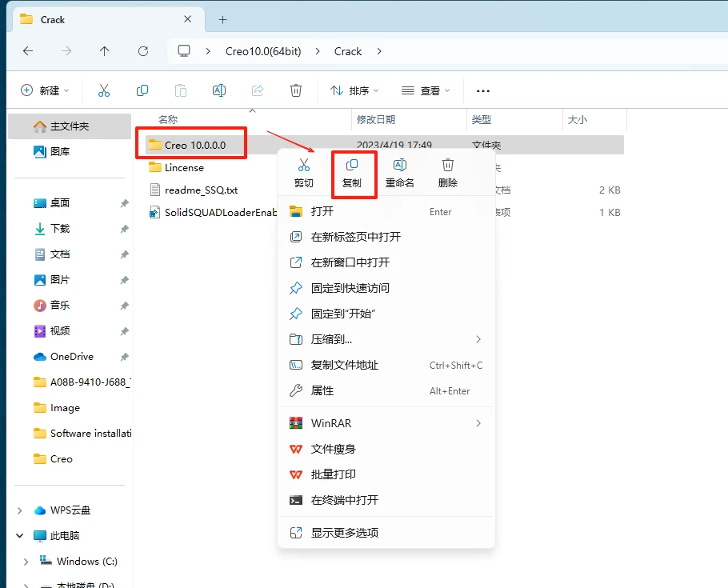Screen dimensions: 728x588
Task: Close the Crack tab
Action: (x=187, y=19)
